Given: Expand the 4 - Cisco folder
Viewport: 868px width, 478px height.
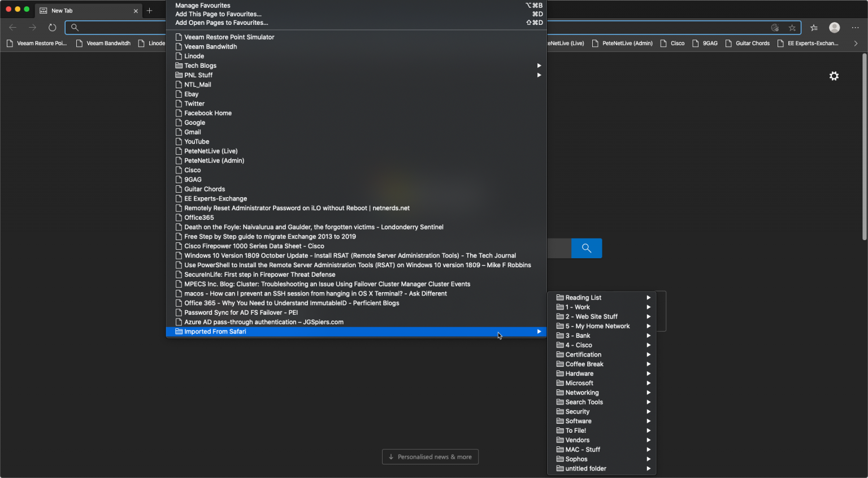Looking at the screenshot, I should coord(602,345).
